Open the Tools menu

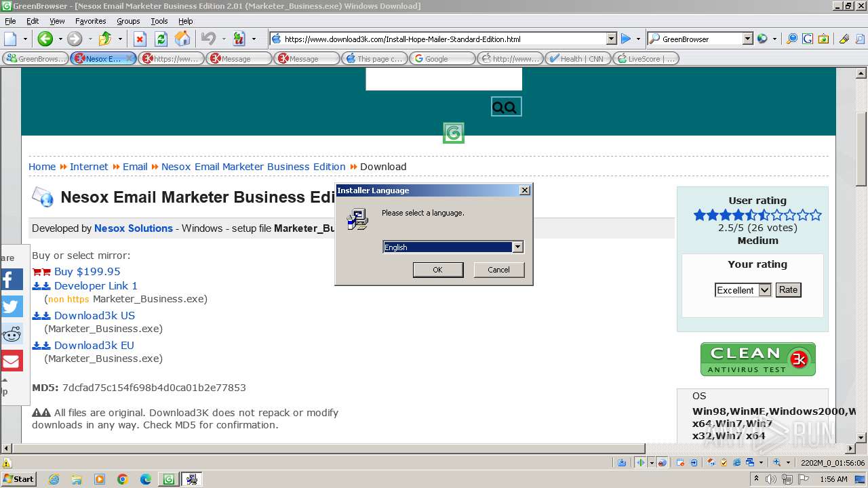click(159, 21)
